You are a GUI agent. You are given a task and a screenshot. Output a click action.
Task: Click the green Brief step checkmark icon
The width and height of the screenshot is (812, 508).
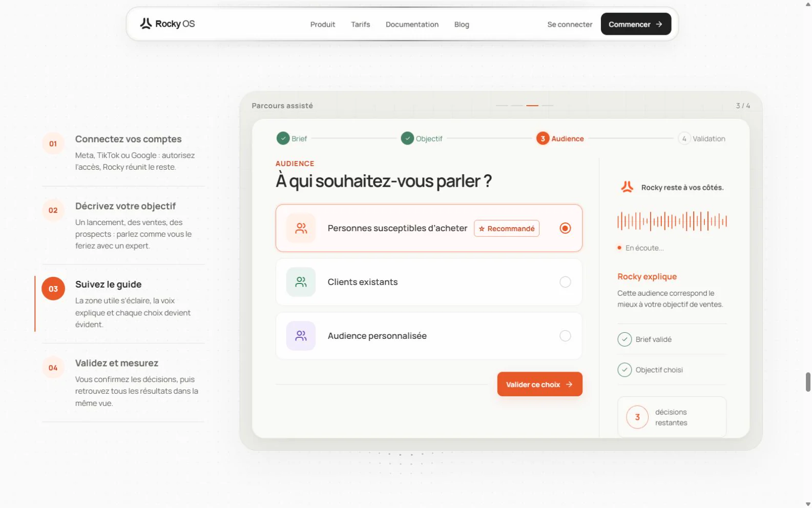(x=283, y=138)
